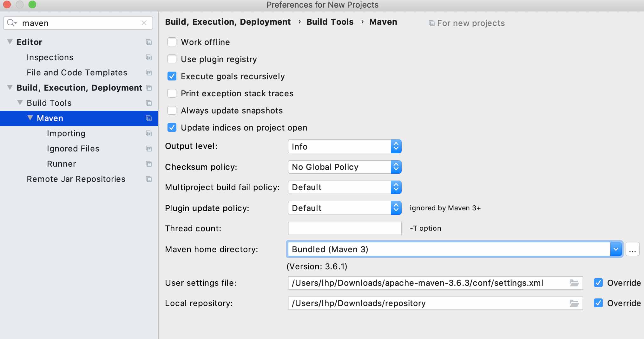Image resolution: width=644 pixels, height=339 pixels.
Task: Open Ignored Files settings page
Action: [x=73, y=149]
